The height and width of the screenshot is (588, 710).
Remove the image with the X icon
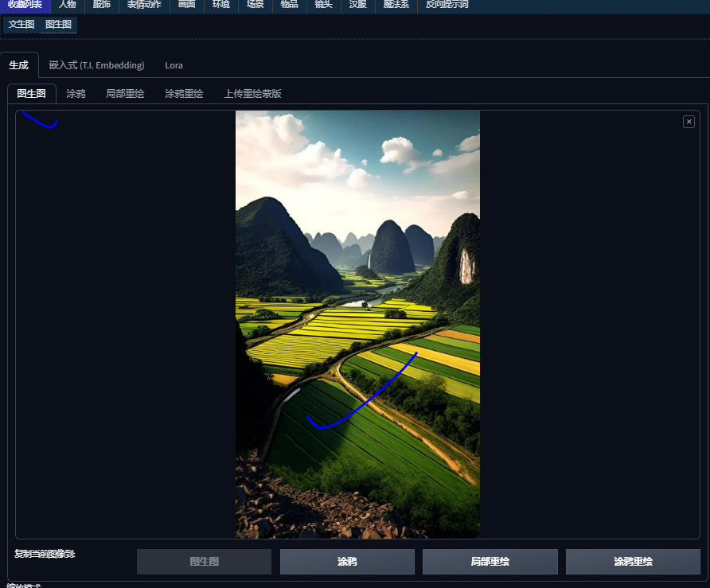coord(689,122)
